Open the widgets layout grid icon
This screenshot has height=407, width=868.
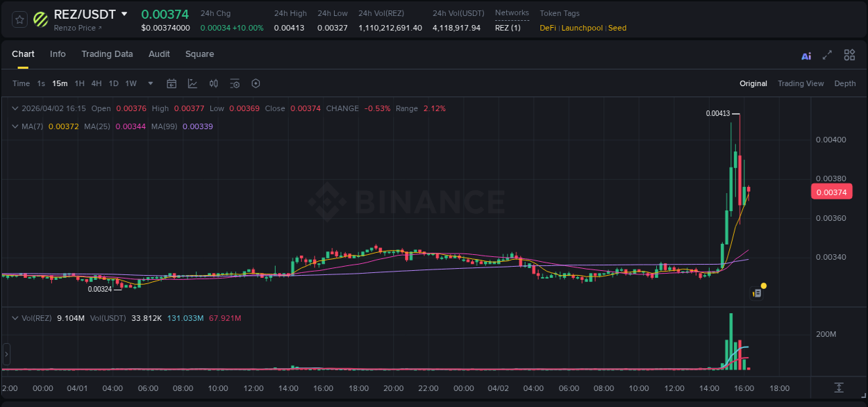[849, 55]
